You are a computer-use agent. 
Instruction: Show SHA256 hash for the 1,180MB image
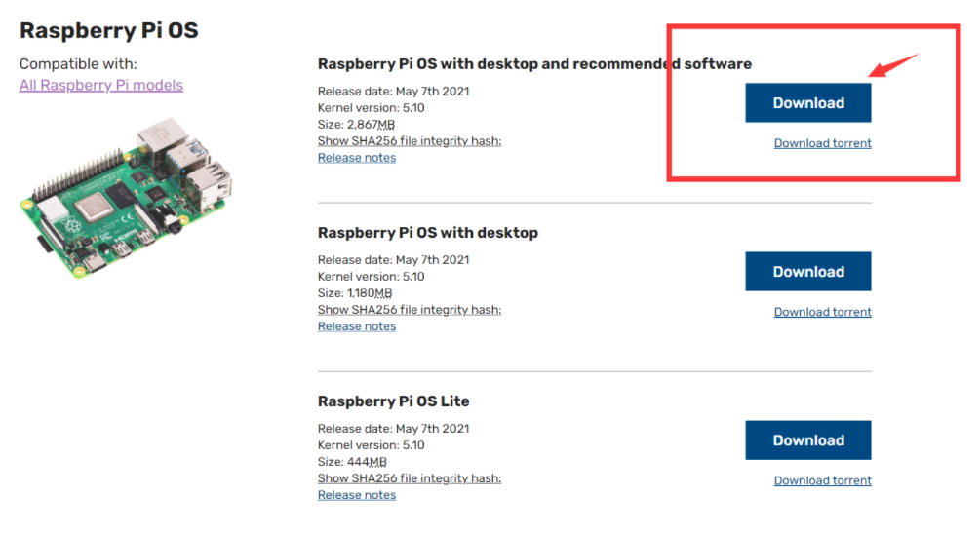click(x=410, y=310)
